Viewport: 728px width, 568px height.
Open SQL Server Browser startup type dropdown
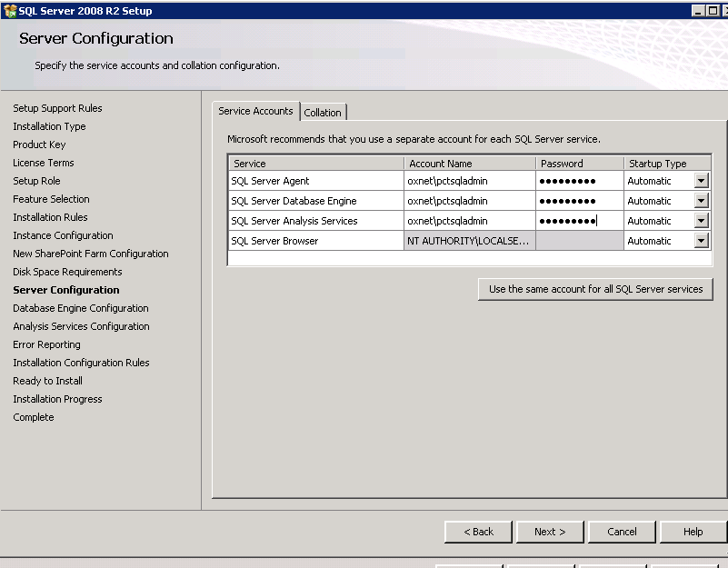(x=701, y=241)
